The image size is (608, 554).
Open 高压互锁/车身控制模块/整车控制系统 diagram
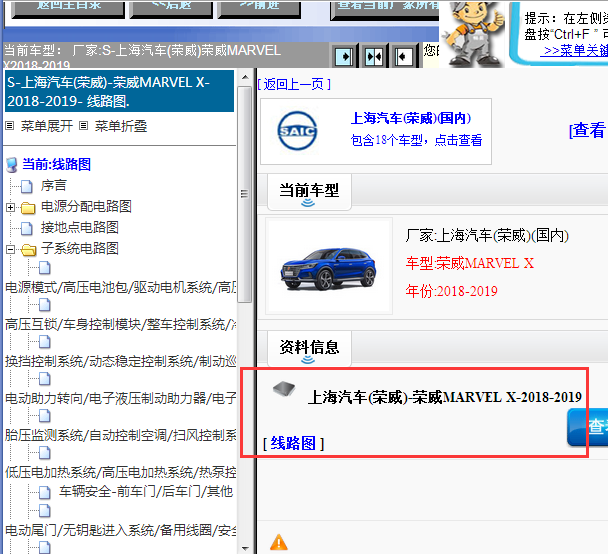[x=120, y=324]
